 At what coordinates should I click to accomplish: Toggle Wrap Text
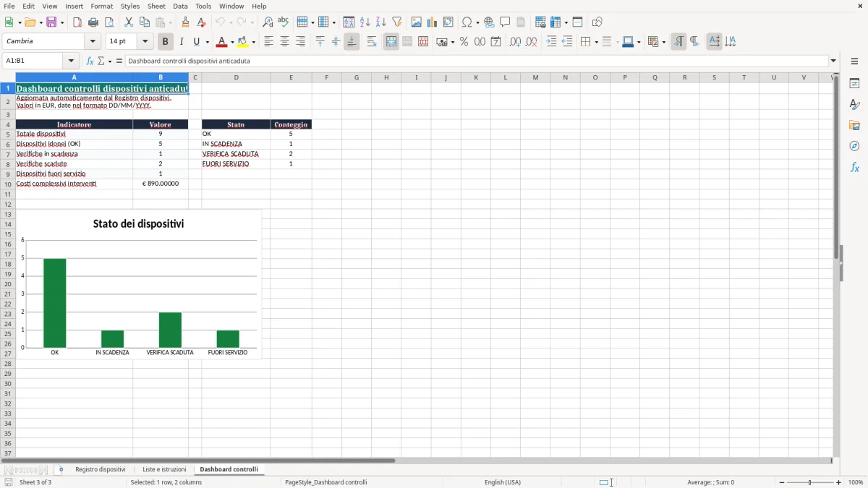click(372, 42)
